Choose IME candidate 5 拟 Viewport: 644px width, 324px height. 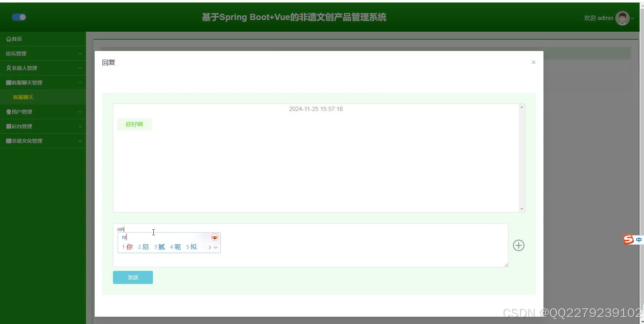coord(192,247)
